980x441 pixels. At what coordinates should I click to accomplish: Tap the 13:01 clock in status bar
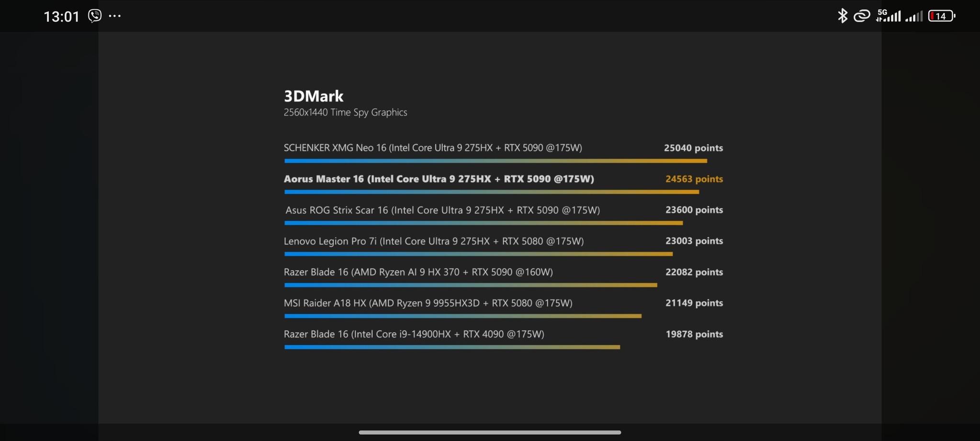pyautogui.click(x=61, y=17)
